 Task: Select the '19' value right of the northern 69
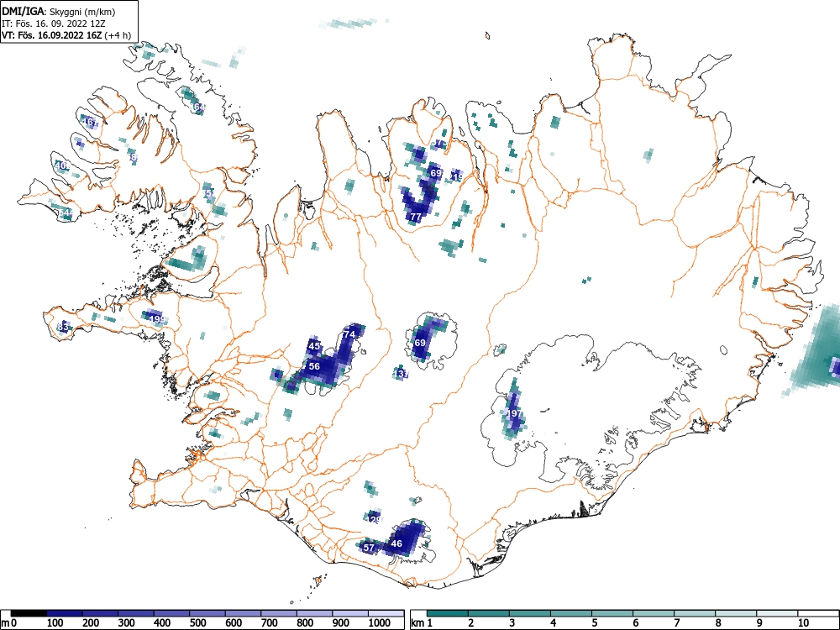(458, 177)
